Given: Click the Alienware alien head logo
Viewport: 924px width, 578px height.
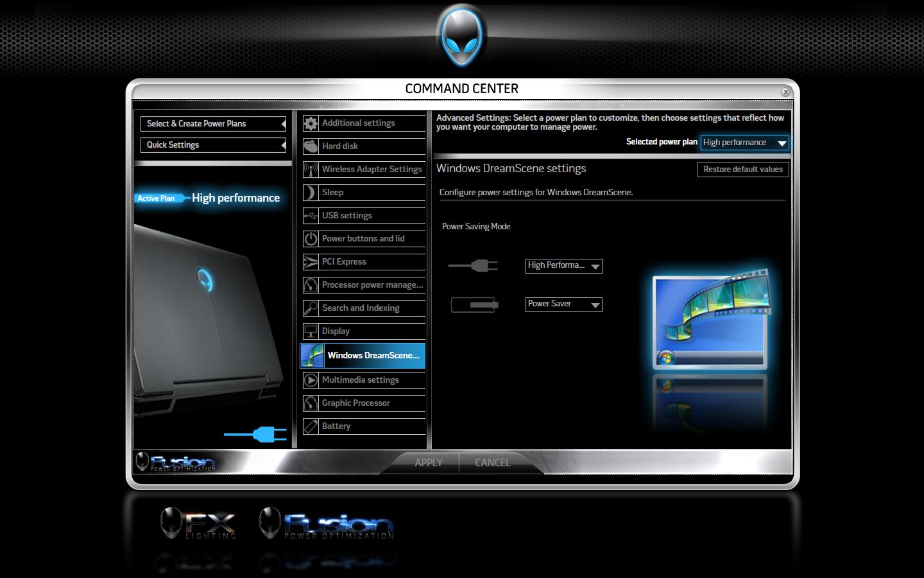Looking at the screenshot, I should point(461,36).
